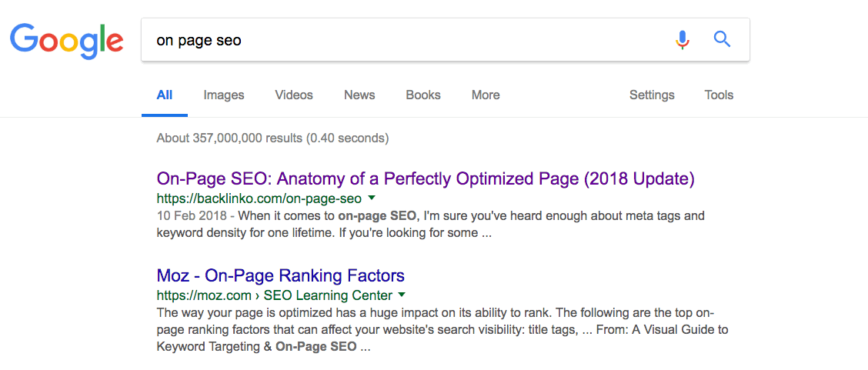
Task: Click the results count text
Action: click(x=272, y=138)
